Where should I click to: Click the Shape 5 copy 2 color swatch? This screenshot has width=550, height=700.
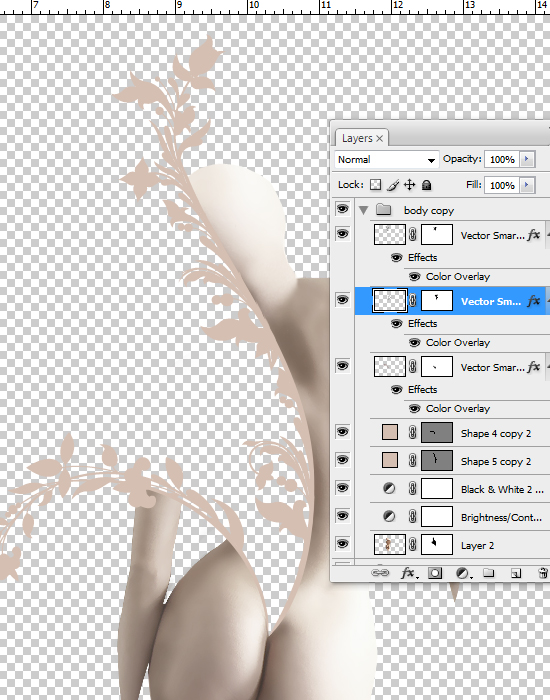click(390, 460)
